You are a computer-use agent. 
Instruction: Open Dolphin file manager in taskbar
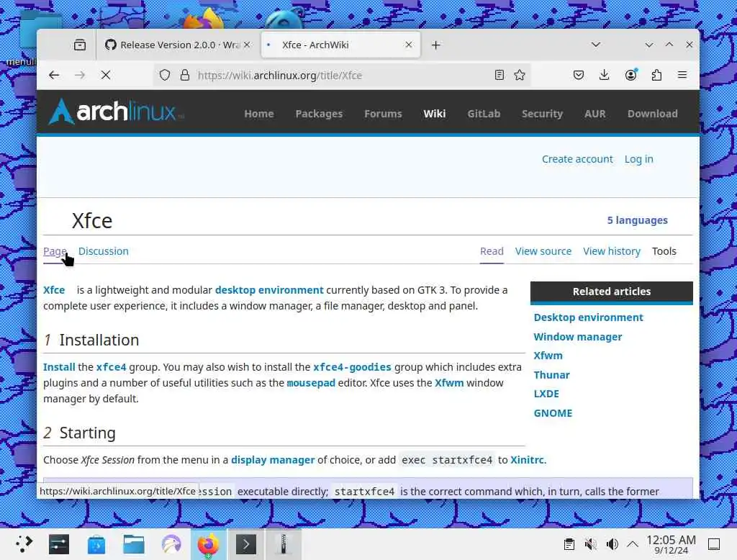(133, 544)
